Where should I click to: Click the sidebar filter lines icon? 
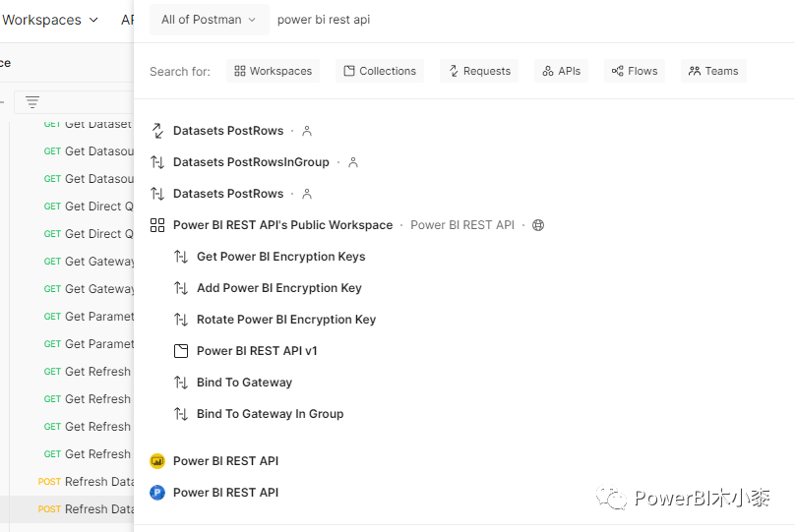[32, 102]
